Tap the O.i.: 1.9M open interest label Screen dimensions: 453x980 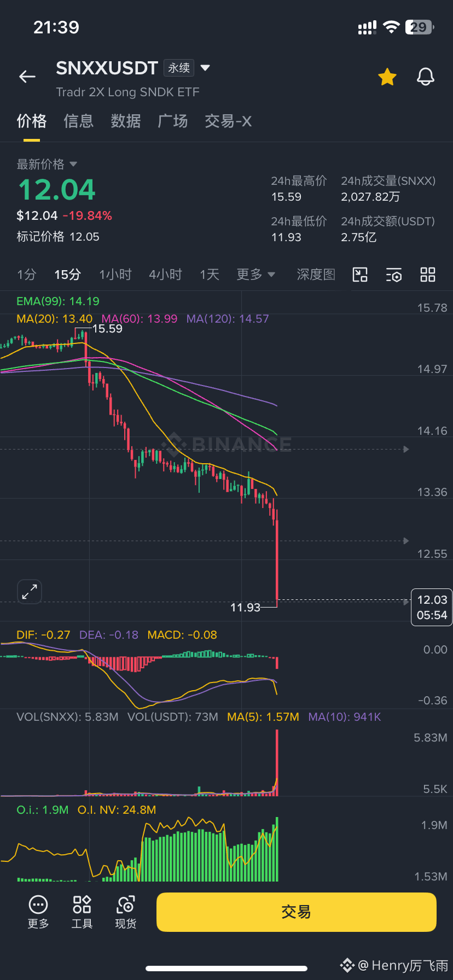[43, 810]
